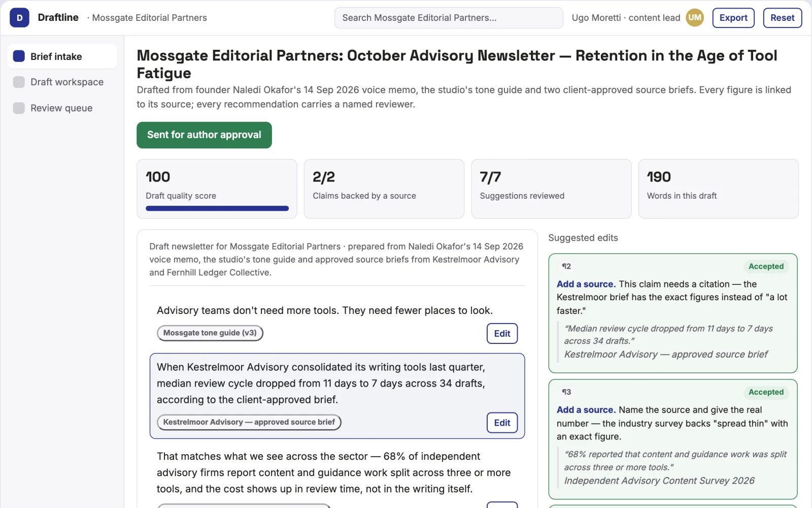The height and width of the screenshot is (508, 812).
Task: Edit the 'Advisory teams don't need' paragraph
Action: pos(502,334)
